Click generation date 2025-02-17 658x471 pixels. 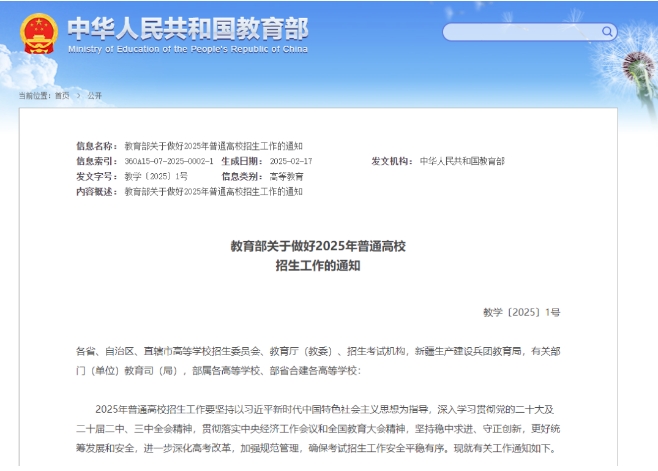[x=291, y=161]
